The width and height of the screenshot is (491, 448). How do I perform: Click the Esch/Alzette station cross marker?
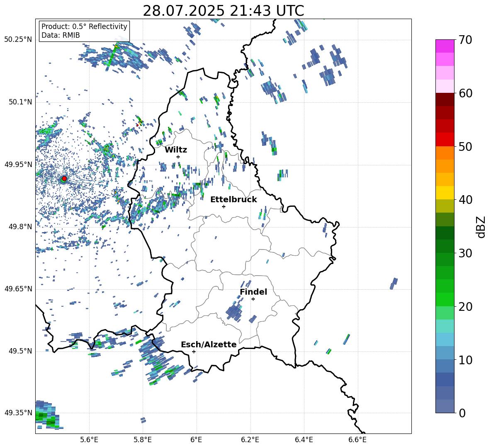coord(194,351)
